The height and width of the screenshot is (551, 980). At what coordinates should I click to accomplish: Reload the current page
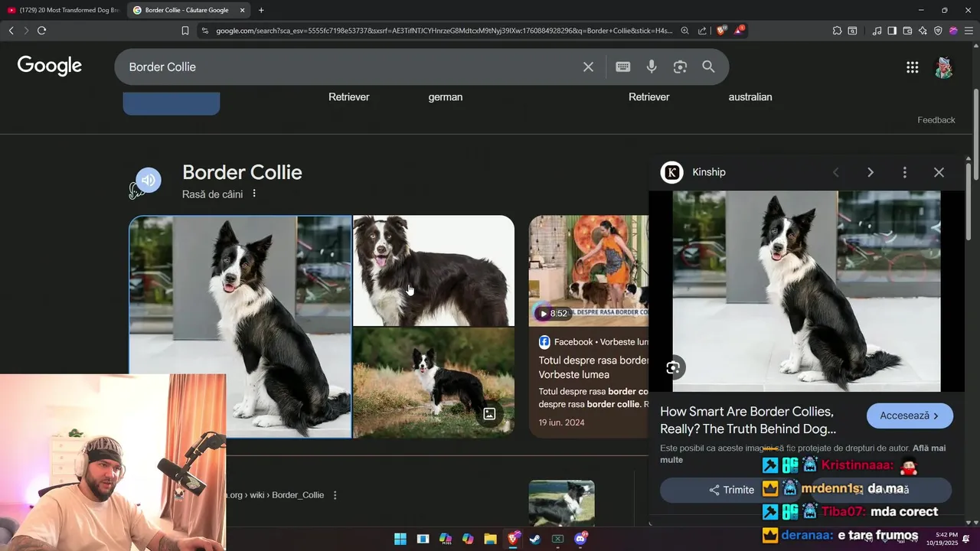coord(41,31)
